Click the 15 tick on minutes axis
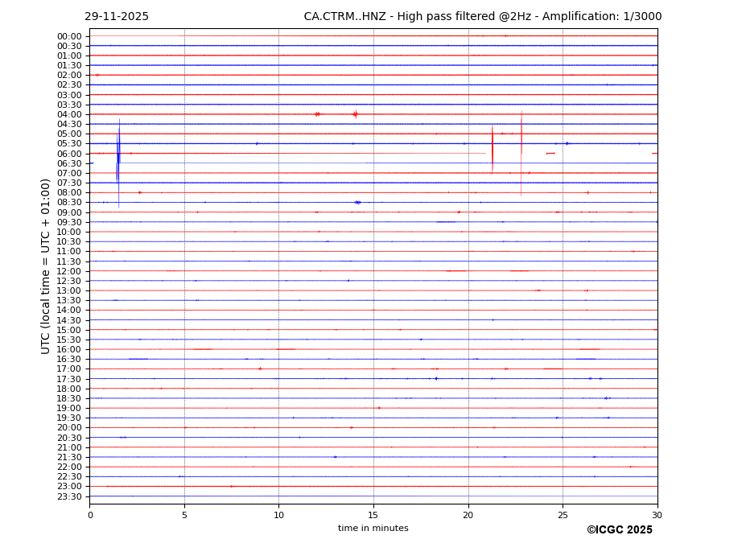746x560 pixels. [x=373, y=514]
